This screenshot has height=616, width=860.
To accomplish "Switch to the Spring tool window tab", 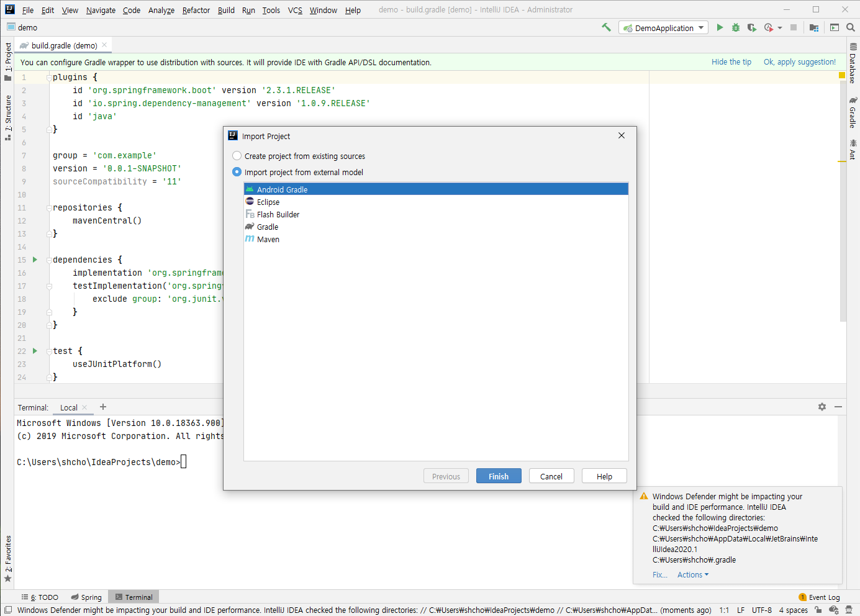I will pyautogui.click(x=86, y=597).
